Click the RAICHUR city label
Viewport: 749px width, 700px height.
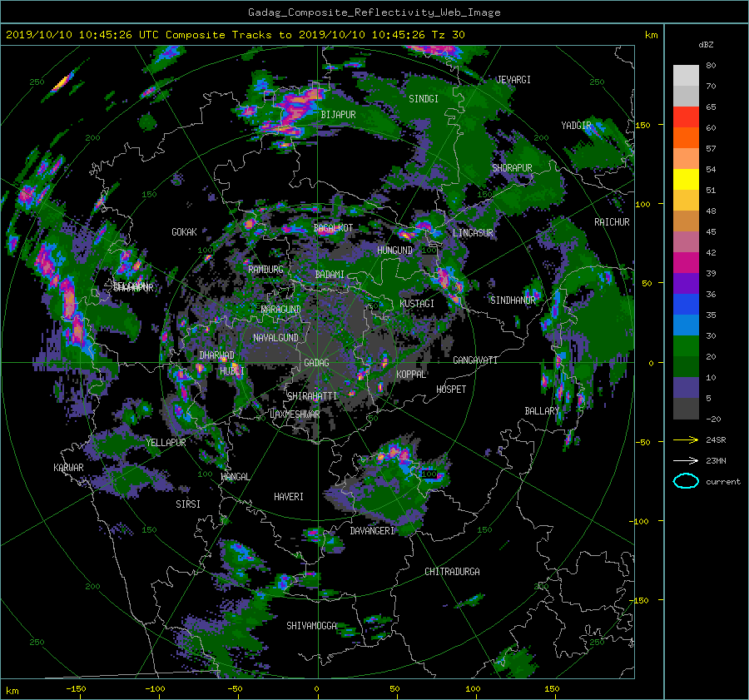[x=612, y=221]
